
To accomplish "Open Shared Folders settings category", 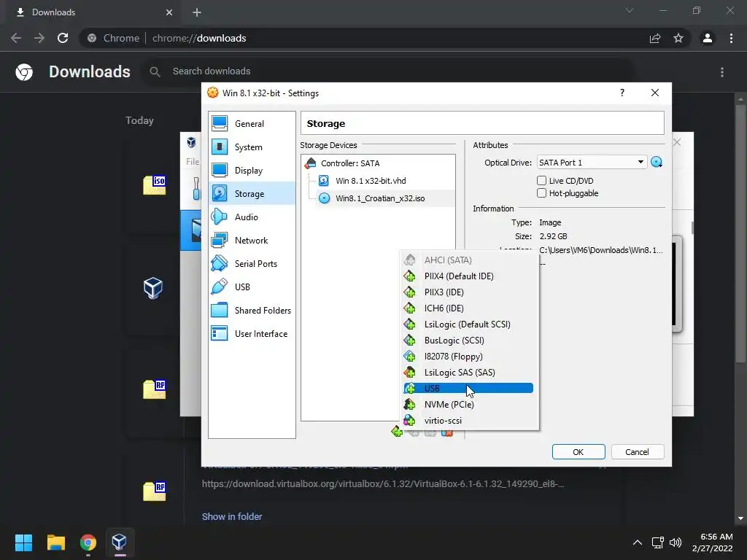I will click(252, 311).
